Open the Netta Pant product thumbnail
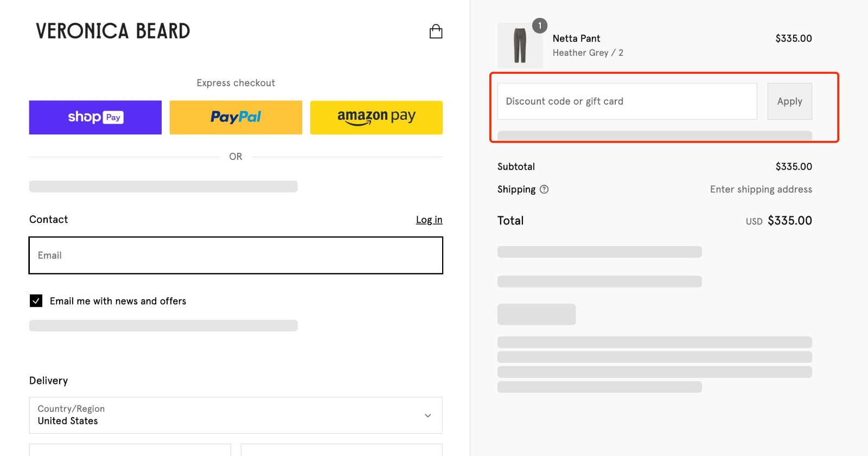 coord(519,46)
